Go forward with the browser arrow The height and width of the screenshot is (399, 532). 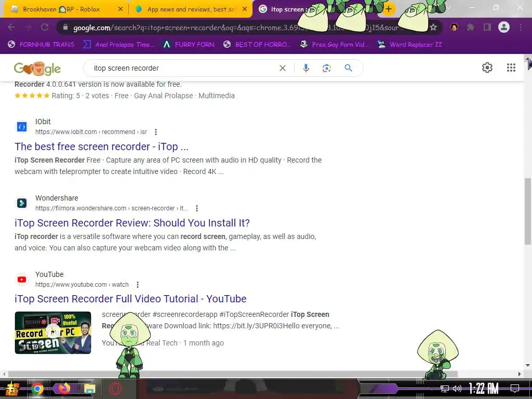28,27
